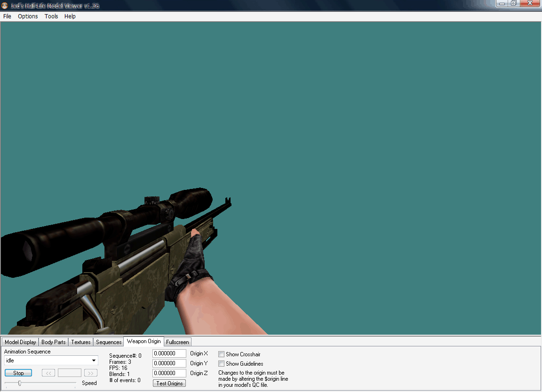The image size is (542, 392).
Task: Switch to the Textures tab
Action: (x=80, y=342)
